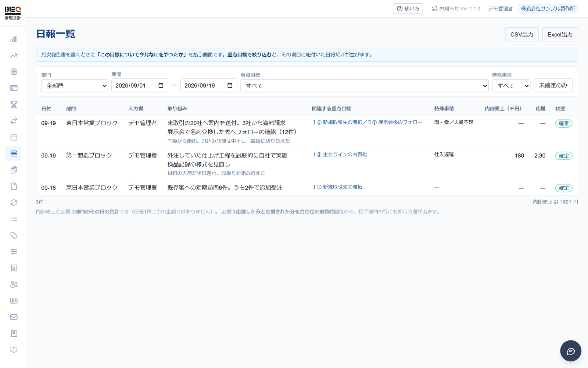Screen dimensions: 588x368
Task: Open the tag icon in the sidebar
Action: [14, 235]
